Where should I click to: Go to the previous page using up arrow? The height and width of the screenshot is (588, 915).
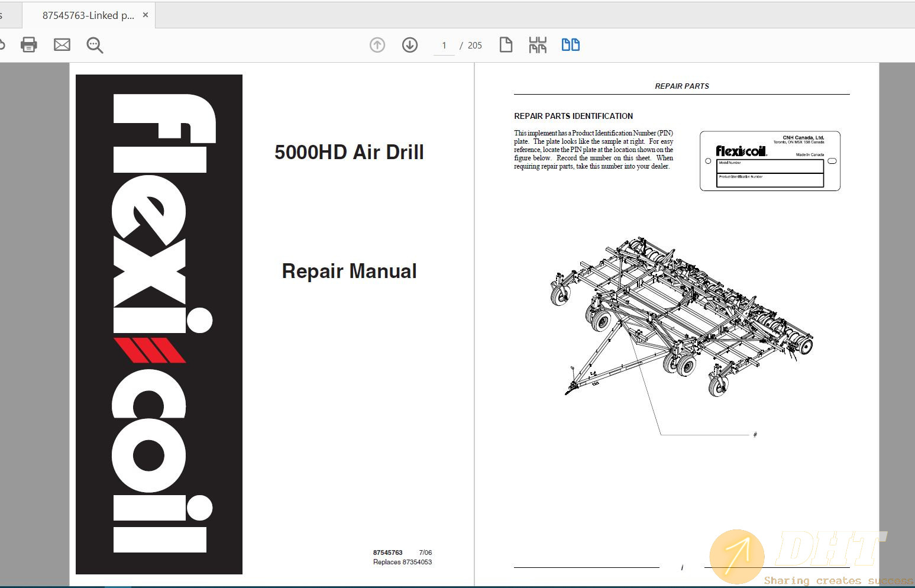pyautogui.click(x=377, y=44)
